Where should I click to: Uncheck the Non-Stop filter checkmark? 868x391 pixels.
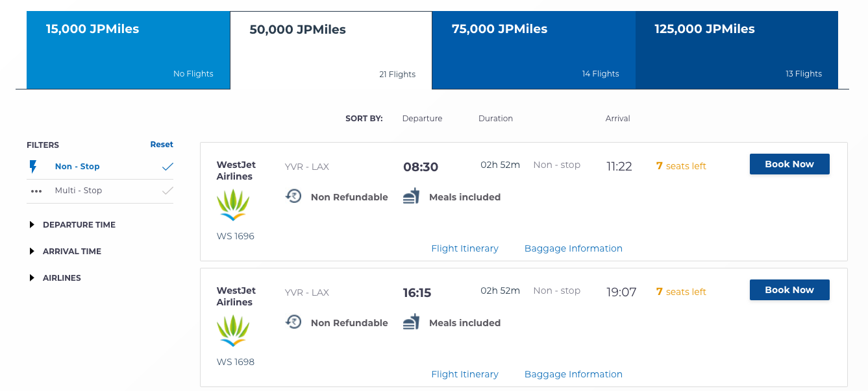pos(167,167)
